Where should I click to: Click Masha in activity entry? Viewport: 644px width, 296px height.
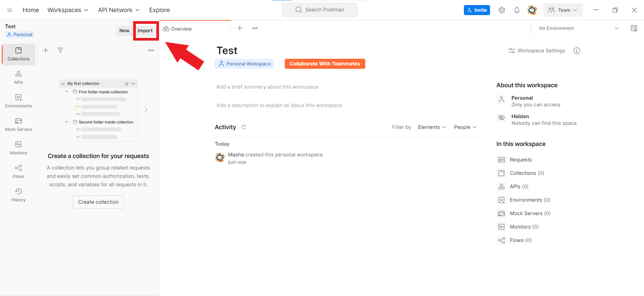236,155
